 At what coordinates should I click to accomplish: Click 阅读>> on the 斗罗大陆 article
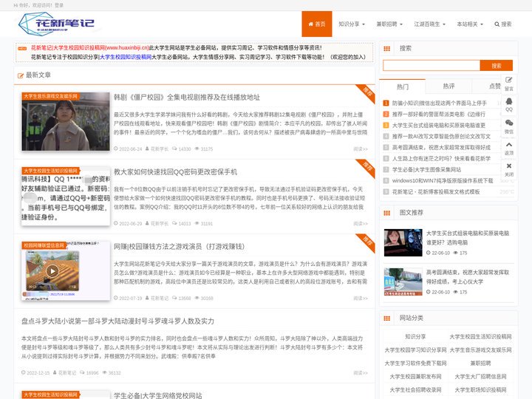coord(361,373)
